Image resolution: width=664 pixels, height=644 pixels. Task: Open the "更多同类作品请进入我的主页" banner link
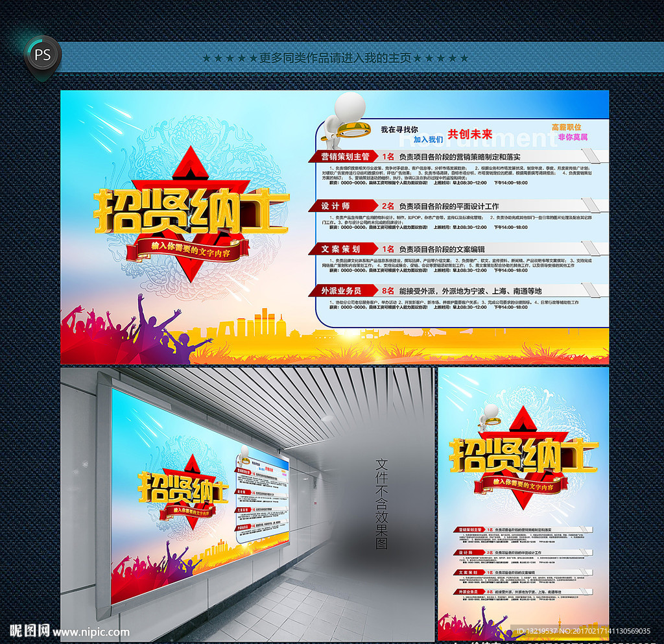coord(335,58)
